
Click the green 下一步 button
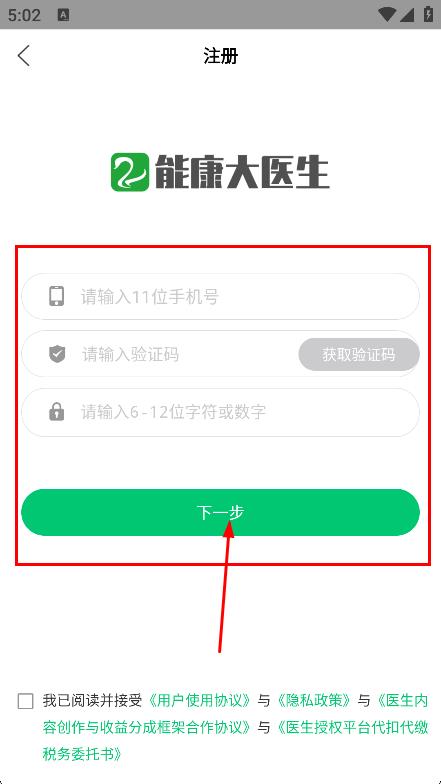click(x=220, y=512)
